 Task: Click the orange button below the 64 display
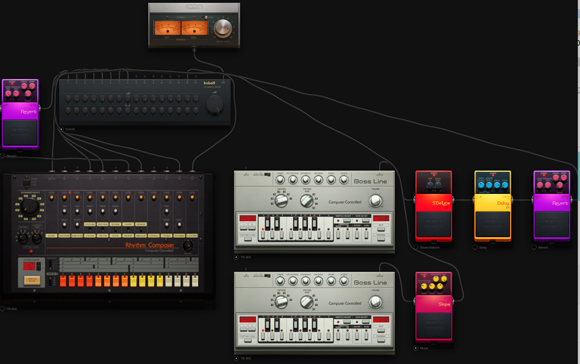click(32, 280)
